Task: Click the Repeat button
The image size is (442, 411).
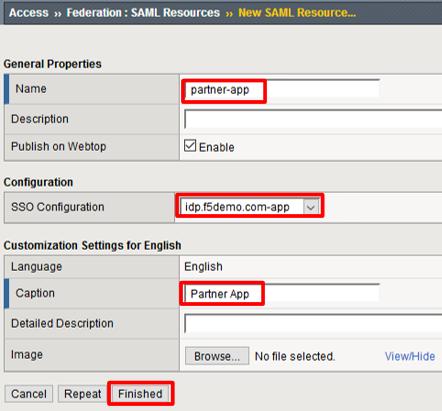Action: [82, 394]
